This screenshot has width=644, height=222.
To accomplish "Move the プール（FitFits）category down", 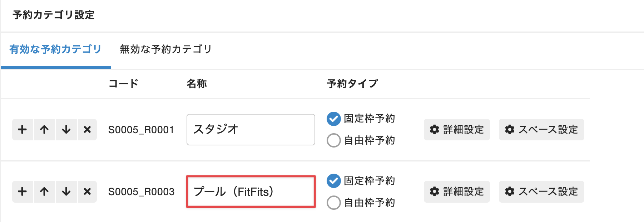I will click(66, 192).
